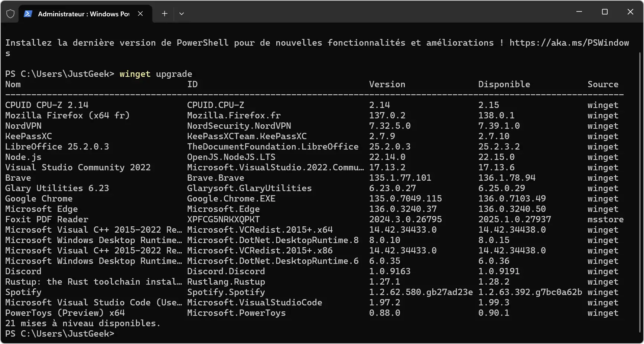Viewport: 644px width, 344px height.
Task: Click '21 mises à niveau disponibles.' line
Action: pos(83,323)
